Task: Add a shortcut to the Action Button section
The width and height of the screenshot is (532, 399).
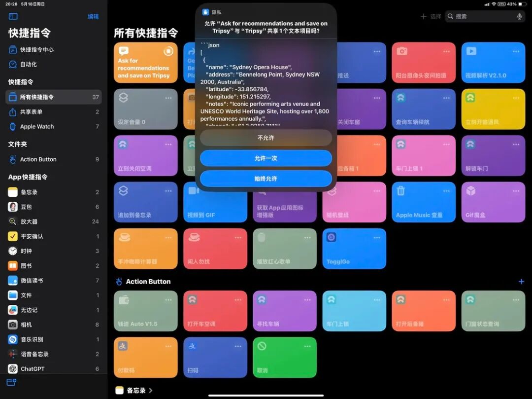Action: tap(522, 282)
